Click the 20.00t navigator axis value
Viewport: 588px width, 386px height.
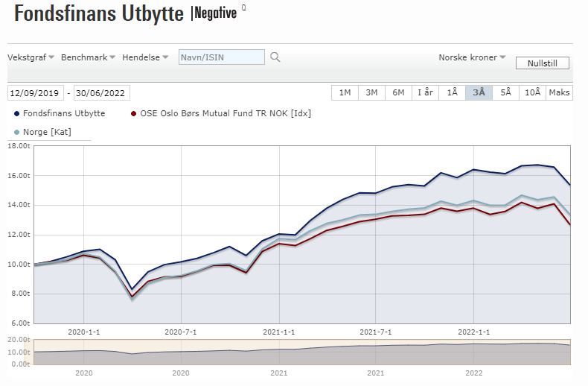19,340
